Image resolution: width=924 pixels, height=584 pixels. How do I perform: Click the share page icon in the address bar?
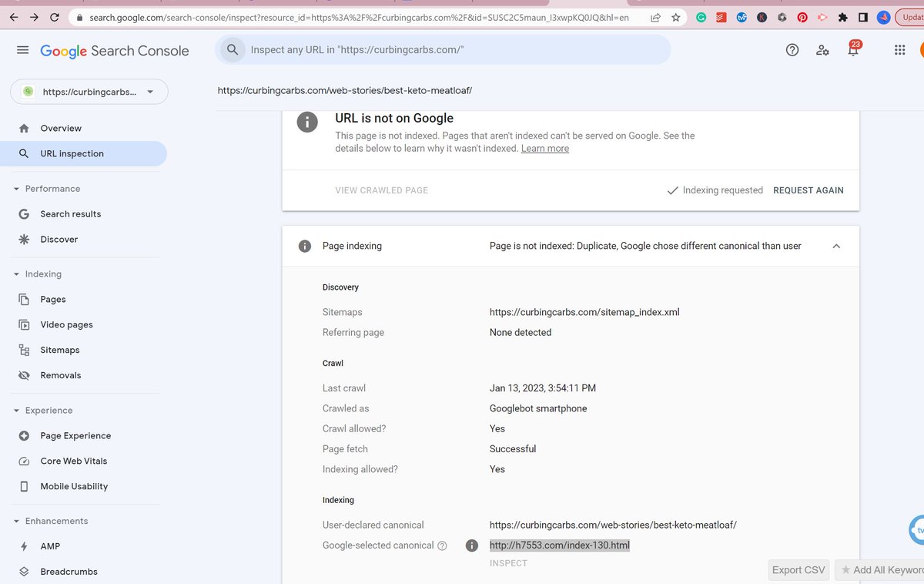tap(655, 17)
